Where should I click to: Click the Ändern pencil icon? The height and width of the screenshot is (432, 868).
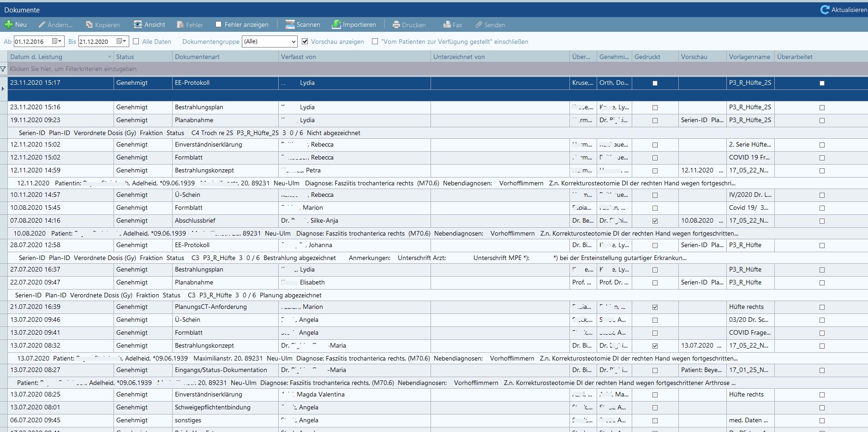pos(42,25)
